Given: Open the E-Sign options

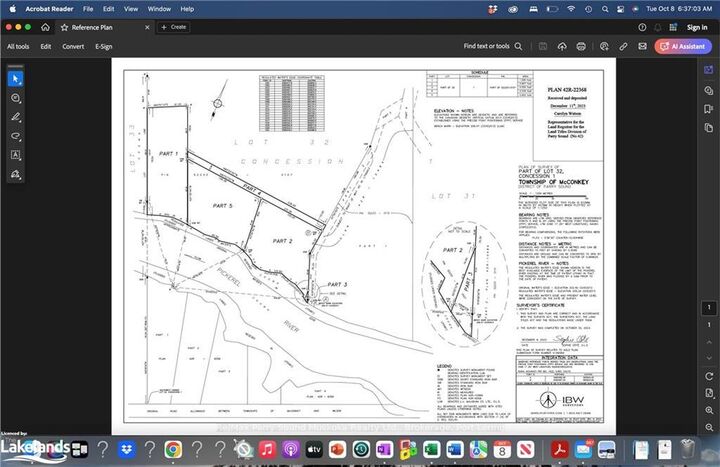Looking at the screenshot, I should click(x=104, y=46).
